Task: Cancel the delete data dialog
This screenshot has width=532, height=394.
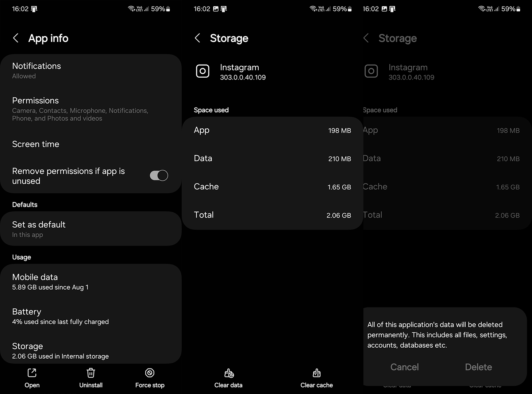Action: click(405, 367)
